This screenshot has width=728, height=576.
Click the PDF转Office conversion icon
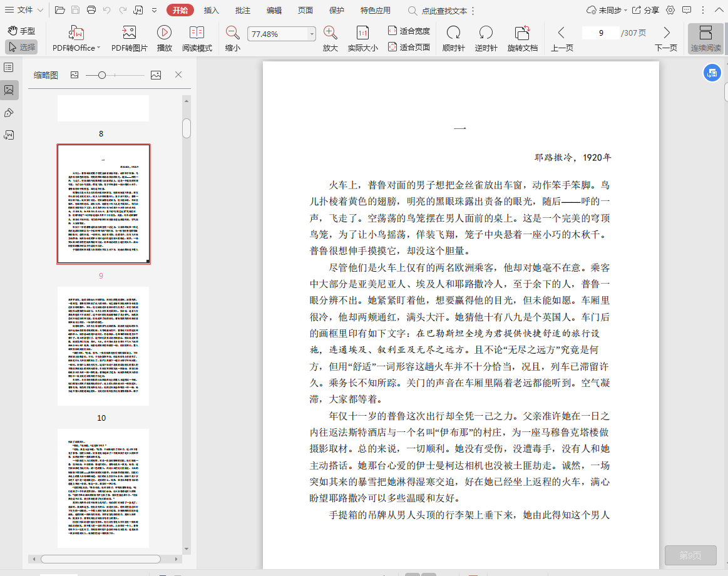76,33
